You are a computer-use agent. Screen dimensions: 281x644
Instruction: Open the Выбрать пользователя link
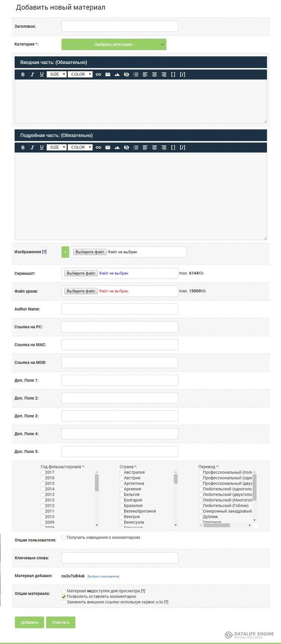coord(103,576)
